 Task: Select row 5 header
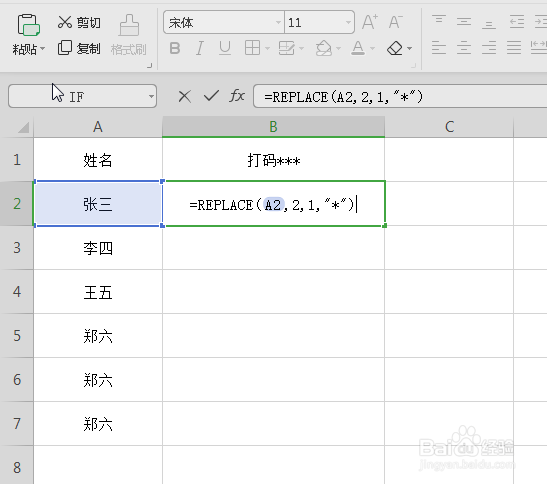[x=17, y=335]
